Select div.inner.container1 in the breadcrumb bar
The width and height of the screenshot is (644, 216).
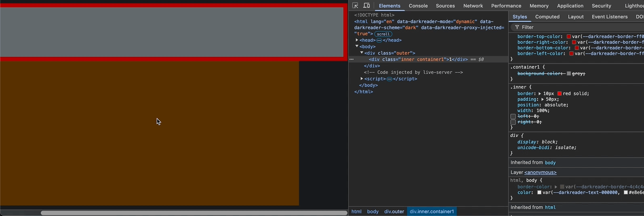432,212
